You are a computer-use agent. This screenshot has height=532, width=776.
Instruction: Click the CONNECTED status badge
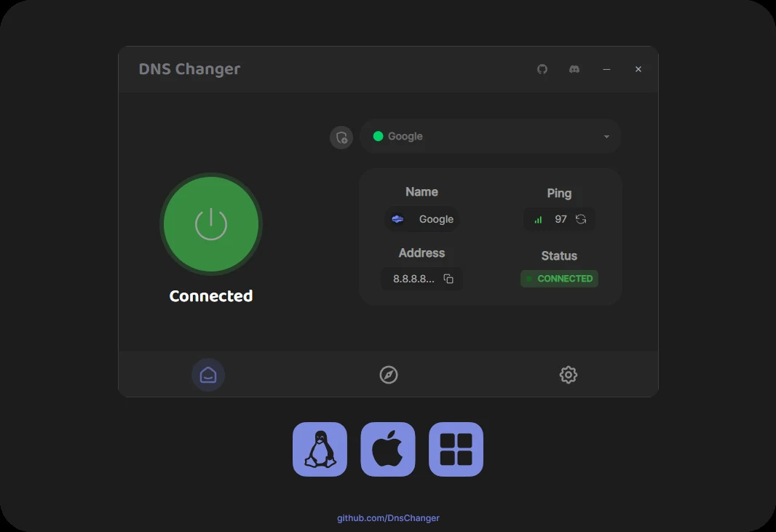(x=559, y=279)
